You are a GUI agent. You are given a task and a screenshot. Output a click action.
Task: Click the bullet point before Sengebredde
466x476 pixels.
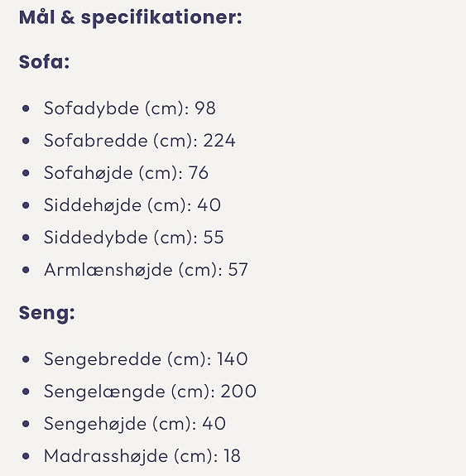click(26, 359)
